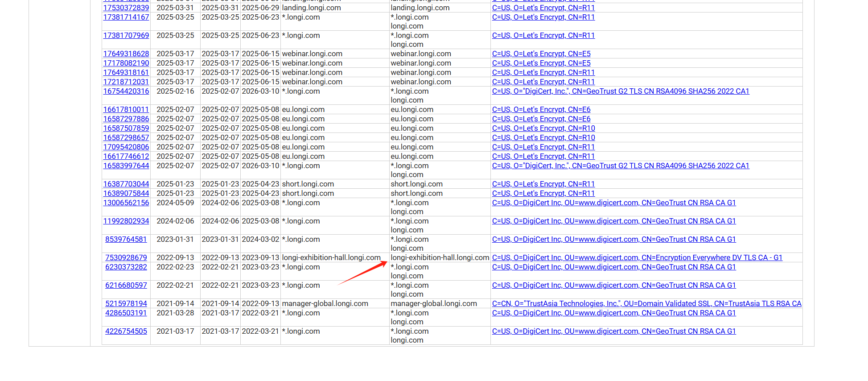Open certificate ID 16617746612
The image size is (868, 381).
[x=126, y=156]
